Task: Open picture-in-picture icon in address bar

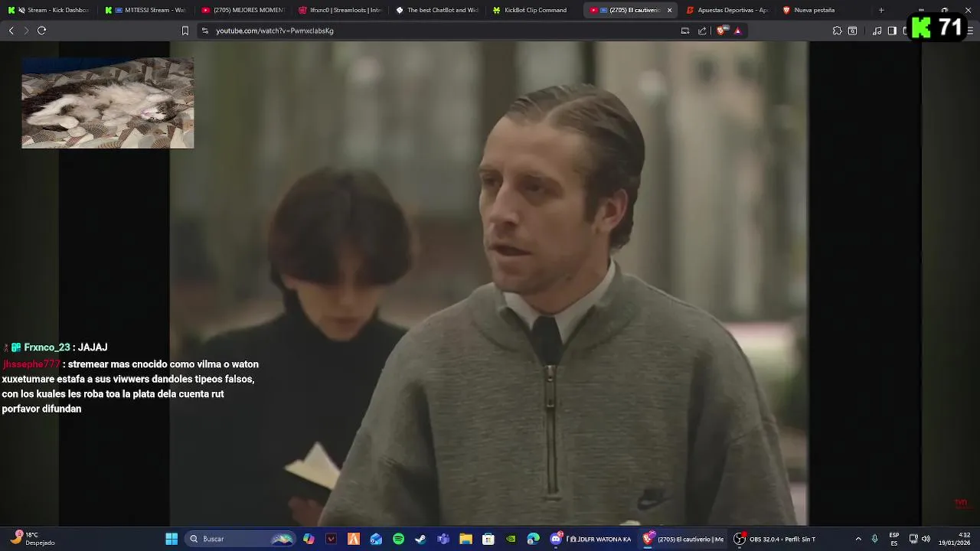Action: point(685,31)
